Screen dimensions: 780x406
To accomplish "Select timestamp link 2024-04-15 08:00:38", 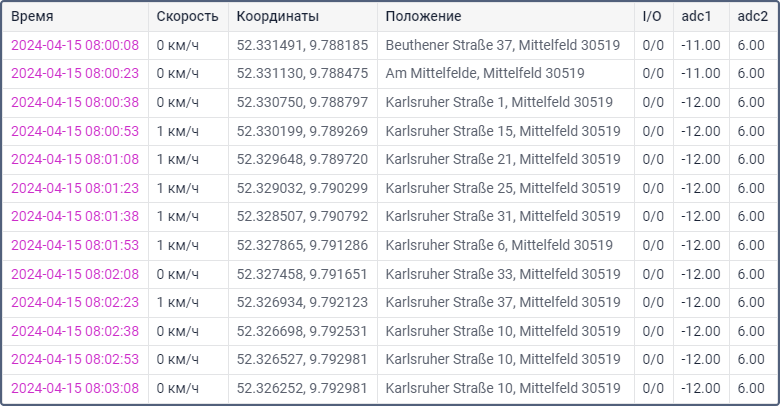I will coord(75,102).
